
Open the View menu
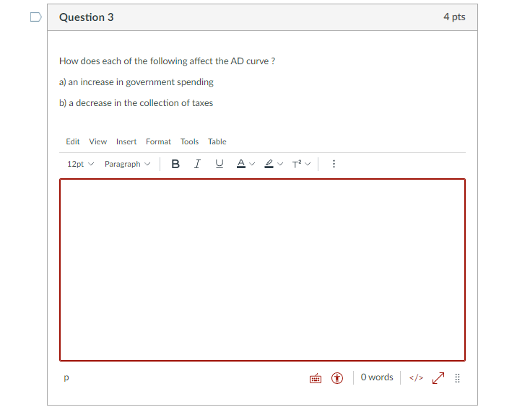[x=98, y=141]
